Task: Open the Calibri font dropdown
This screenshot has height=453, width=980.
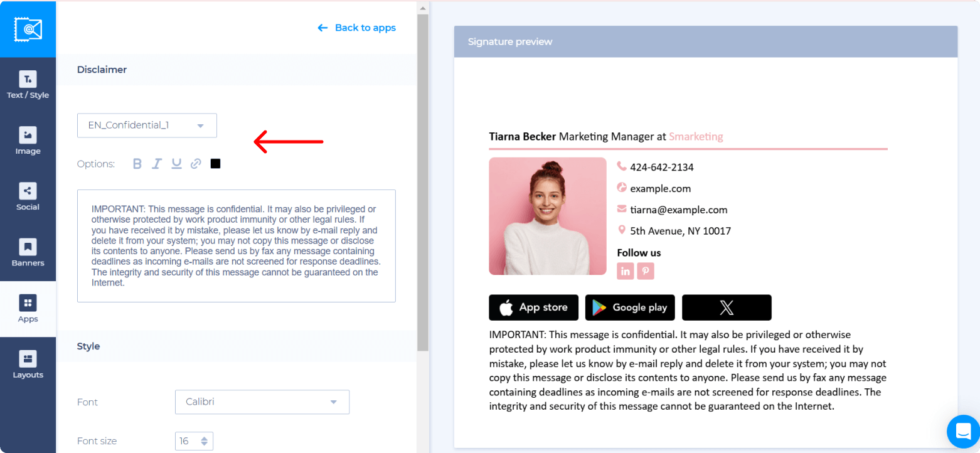Action: pyautogui.click(x=262, y=402)
